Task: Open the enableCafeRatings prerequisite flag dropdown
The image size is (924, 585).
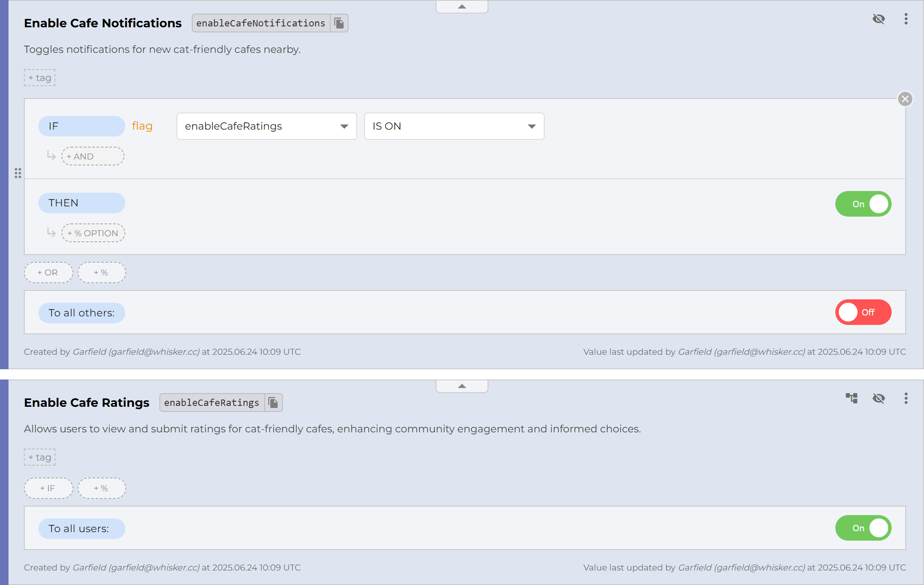Action: [266, 126]
